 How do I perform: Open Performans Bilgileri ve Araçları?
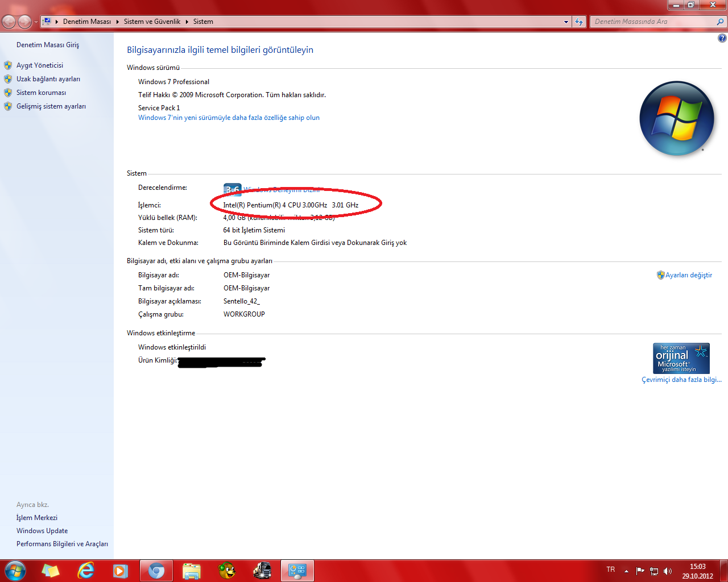point(62,544)
